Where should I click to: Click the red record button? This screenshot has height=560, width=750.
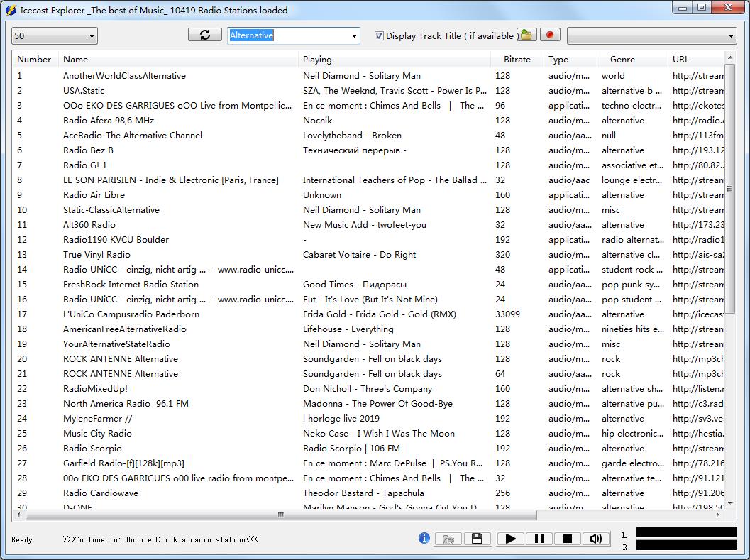(x=550, y=35)
